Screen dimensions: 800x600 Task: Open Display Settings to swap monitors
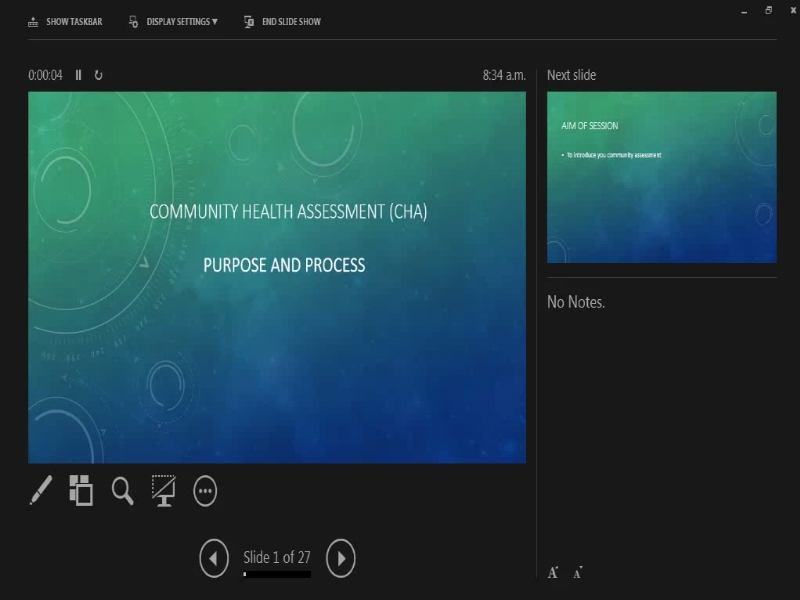(x=173, y=20)
